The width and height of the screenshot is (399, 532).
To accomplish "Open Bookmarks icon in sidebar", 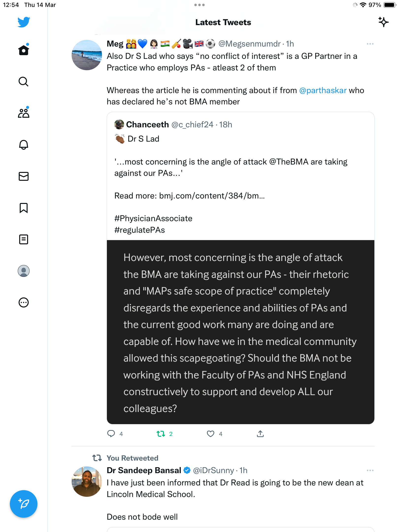I will pyautogui.click(x=24, y=208).
